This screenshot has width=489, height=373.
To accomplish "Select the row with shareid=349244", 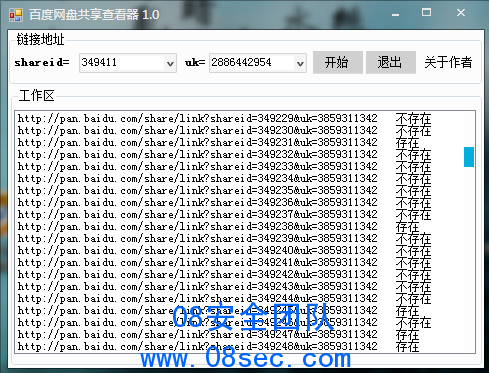I will pyautogui.click(x=224, y=299).
